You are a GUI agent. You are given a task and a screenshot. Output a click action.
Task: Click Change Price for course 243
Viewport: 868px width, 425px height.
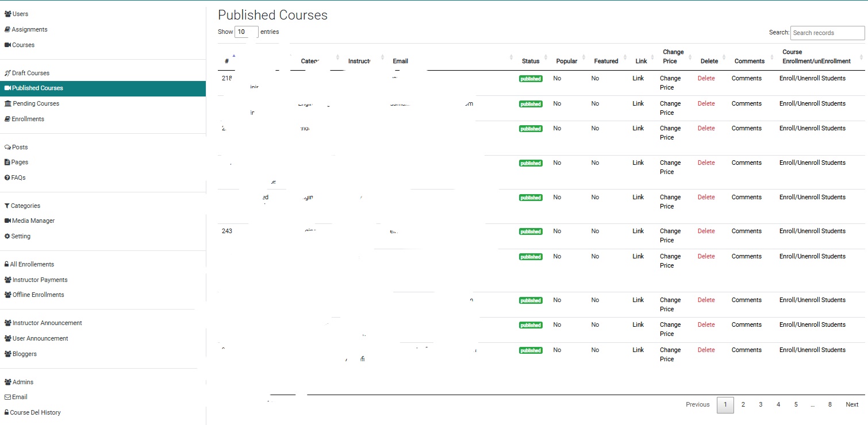[670, 235]
